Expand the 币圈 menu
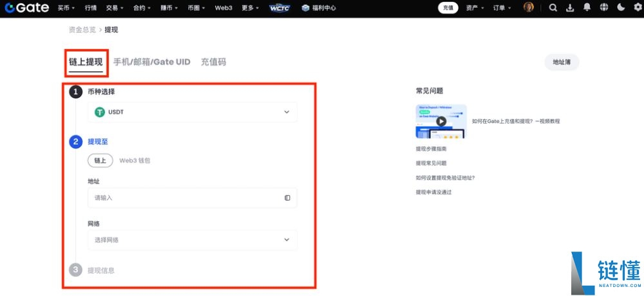Viewport: 644px width, 296px height. tap(196, 8)
